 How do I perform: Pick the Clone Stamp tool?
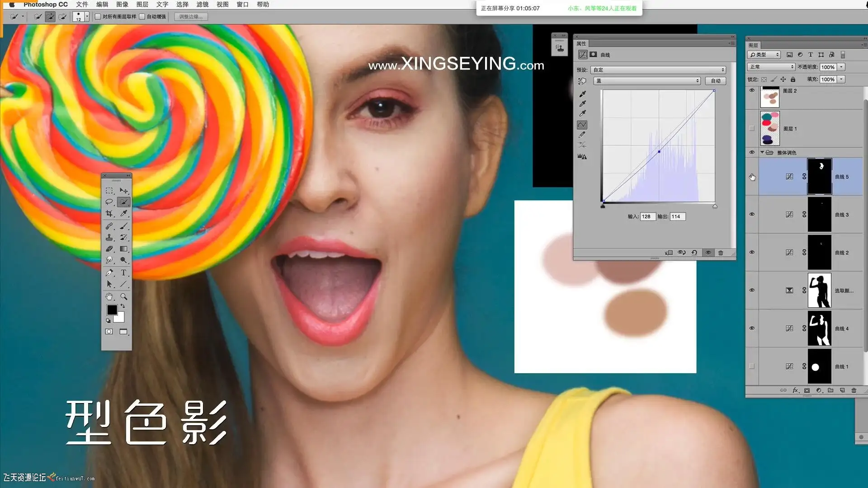(109, 237)
